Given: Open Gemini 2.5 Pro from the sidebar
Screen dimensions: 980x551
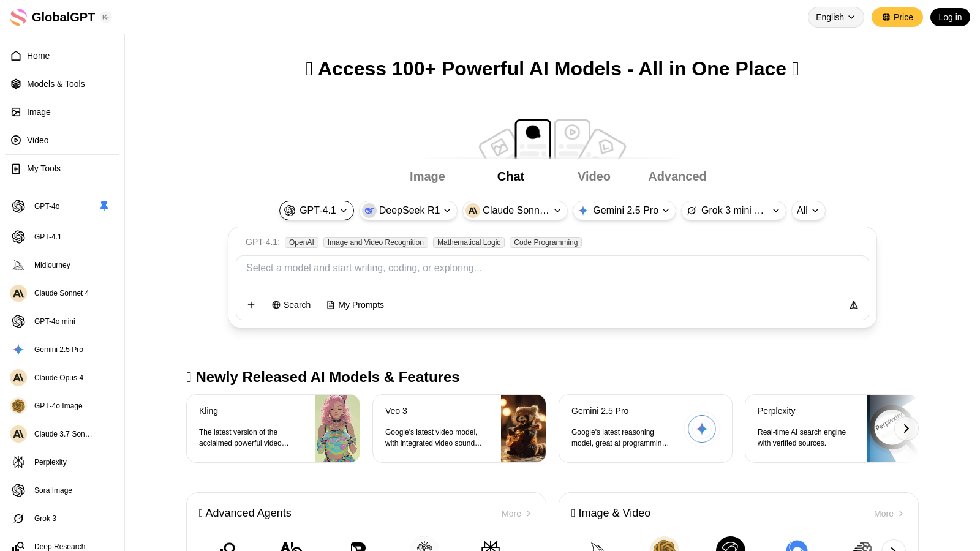Looking at the screenshot, I should click(59, 350).
